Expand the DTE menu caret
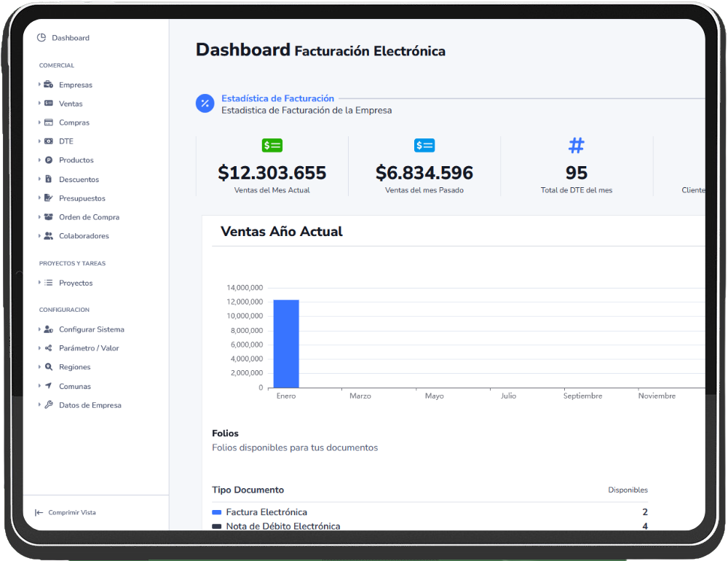Viewport: 728px width, 561px height. [39, 141]
